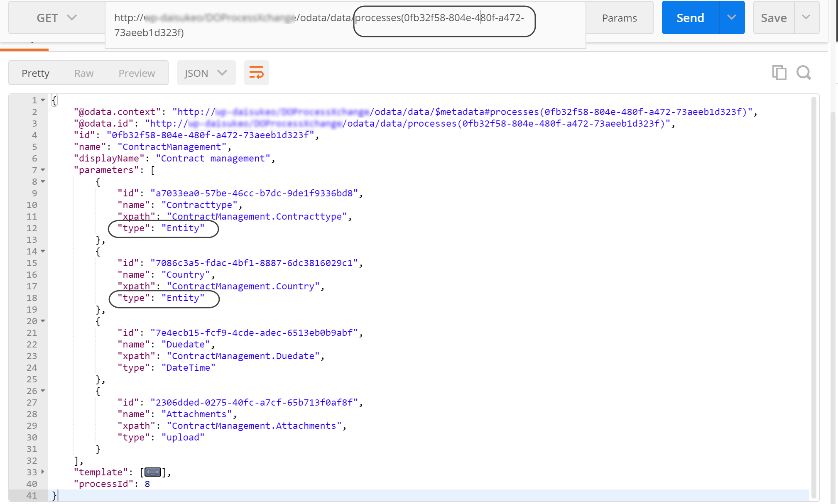
Task: Open the Save options dropdown arrow
Action: [806, 17]
